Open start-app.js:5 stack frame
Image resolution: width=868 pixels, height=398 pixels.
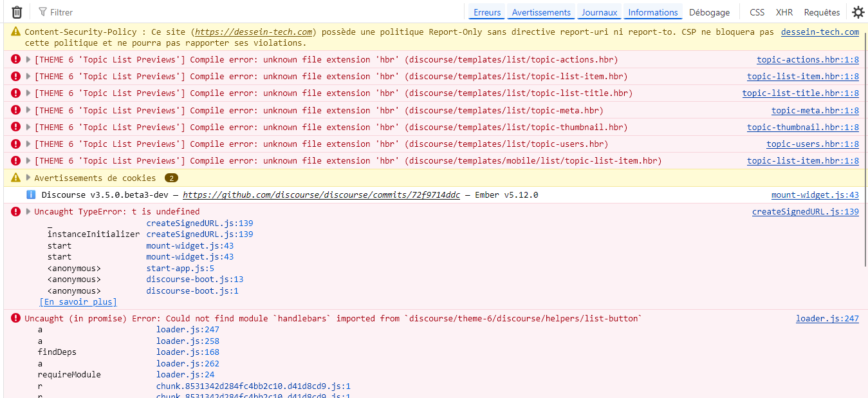(x=180, y=268)
